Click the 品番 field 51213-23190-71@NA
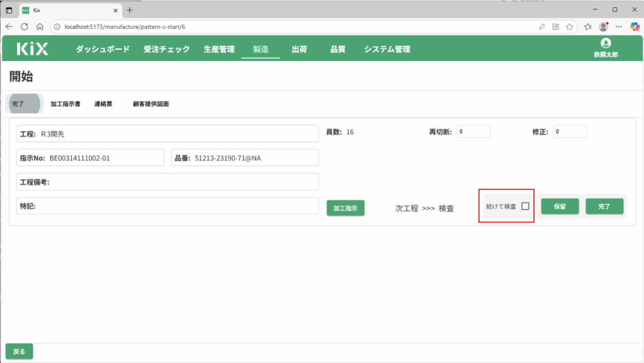644x363 pixels. pyautogui.click(x=245, y=158)
